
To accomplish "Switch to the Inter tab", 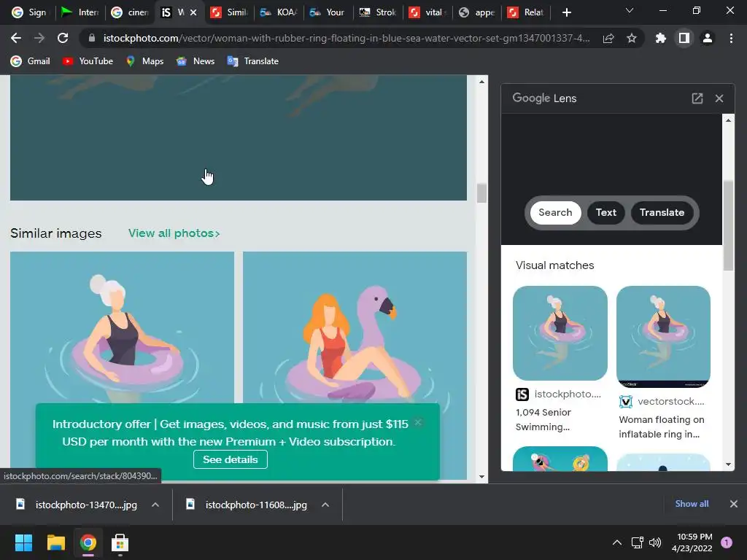I will pos(80,12).
